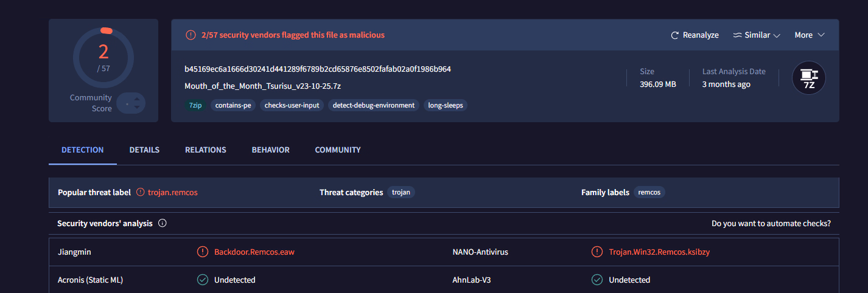
Task: Click the alert icon in the malicious banner
Action: (191, 35)
